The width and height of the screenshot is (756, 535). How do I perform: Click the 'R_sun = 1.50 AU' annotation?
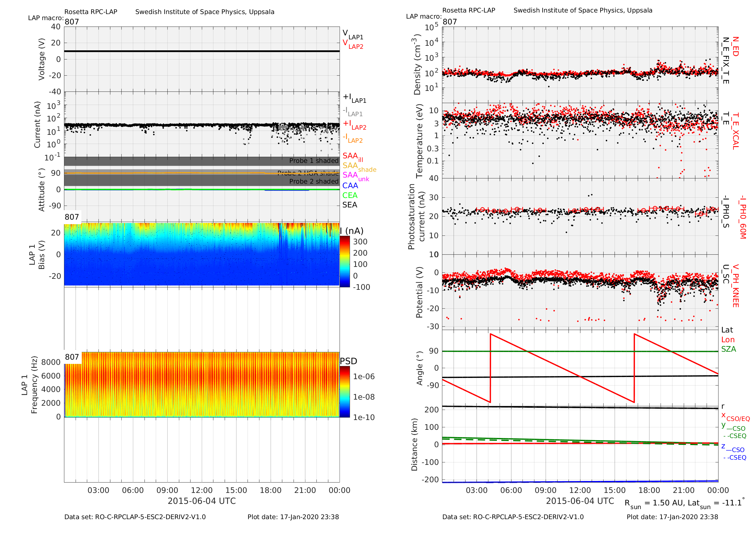(x=654, y=504)
